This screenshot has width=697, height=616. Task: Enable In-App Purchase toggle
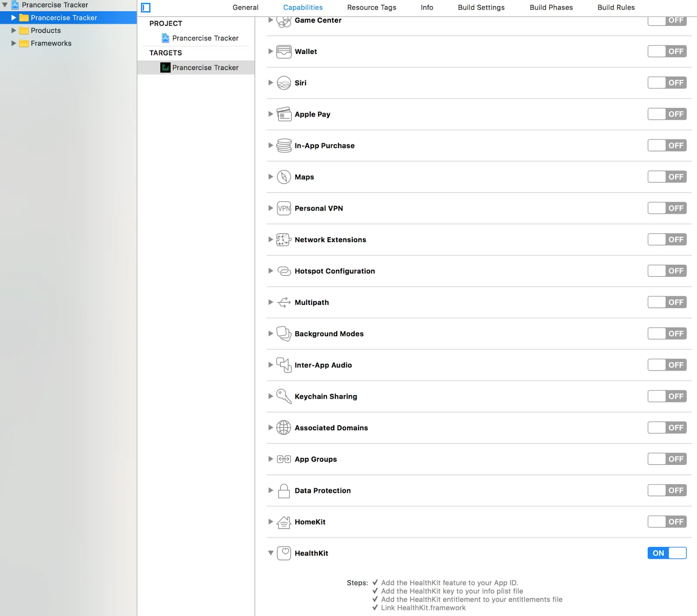(x=667, y=145)
